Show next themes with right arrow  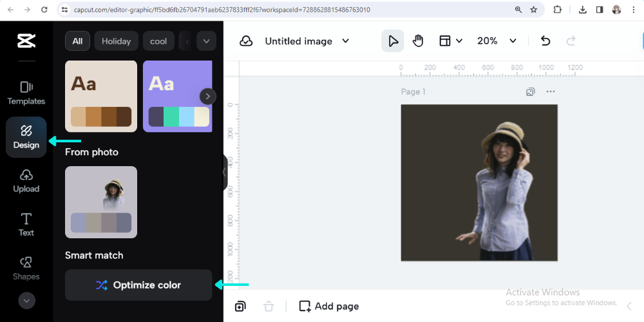tap(208, 97)
